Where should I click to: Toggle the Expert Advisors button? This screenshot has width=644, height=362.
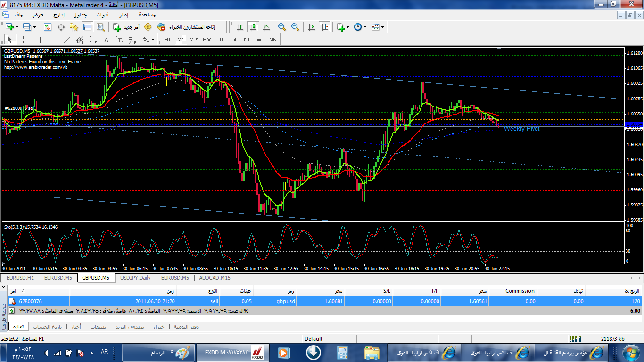point(186,27)
